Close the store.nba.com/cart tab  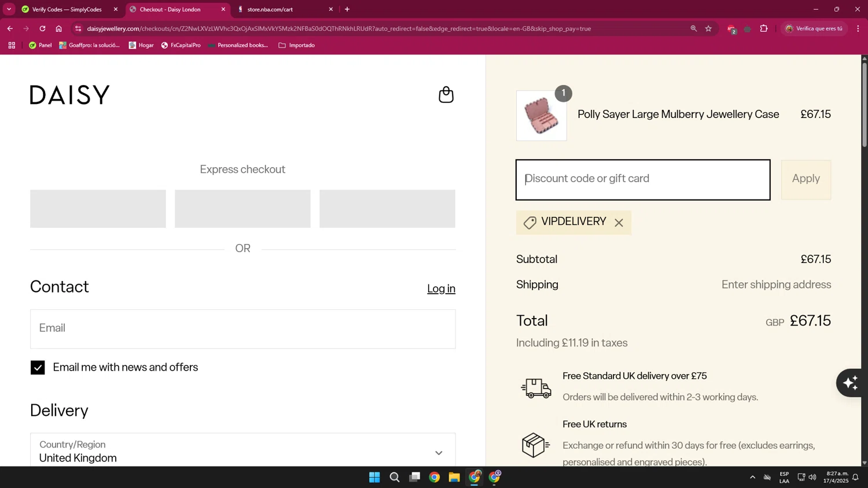(331, 9)
